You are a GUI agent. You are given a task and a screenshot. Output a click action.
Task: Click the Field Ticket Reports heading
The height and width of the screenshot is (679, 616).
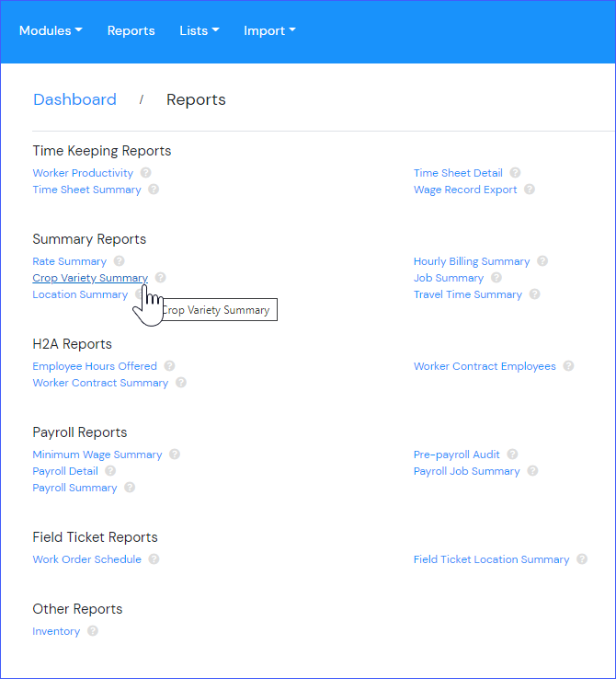click(96, 537)
